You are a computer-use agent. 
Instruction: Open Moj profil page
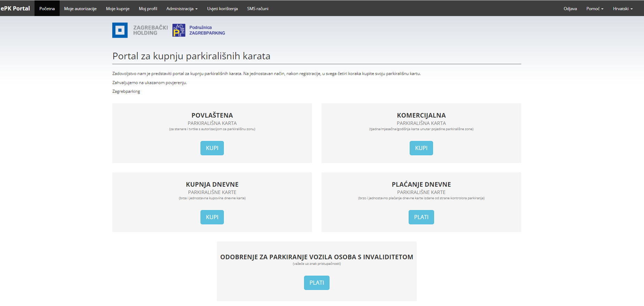coord(148,8)
